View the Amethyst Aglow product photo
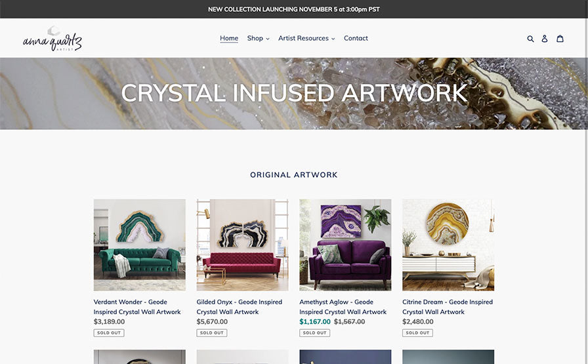The height and width of the screenshot is (364, 588). 345,245
